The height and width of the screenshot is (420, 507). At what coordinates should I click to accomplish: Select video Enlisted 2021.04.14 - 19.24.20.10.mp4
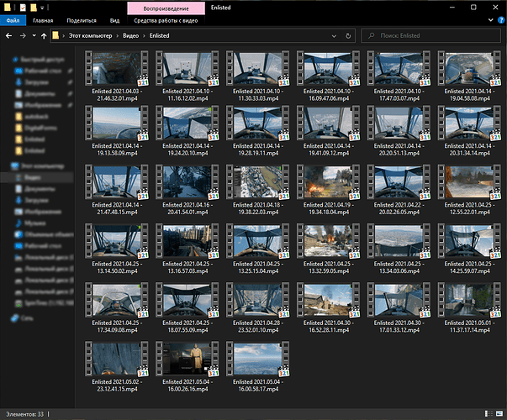click(x=187, y=130)
